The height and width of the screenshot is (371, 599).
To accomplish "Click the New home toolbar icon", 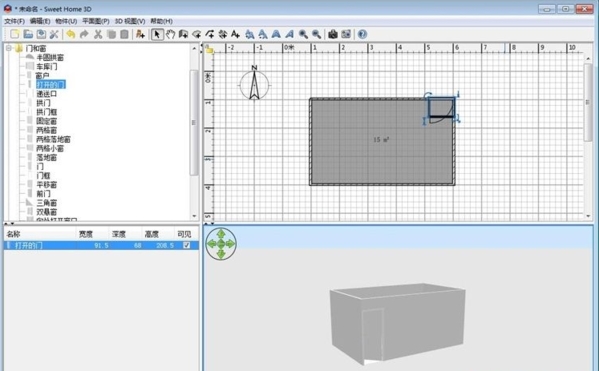I will point(15,34).
